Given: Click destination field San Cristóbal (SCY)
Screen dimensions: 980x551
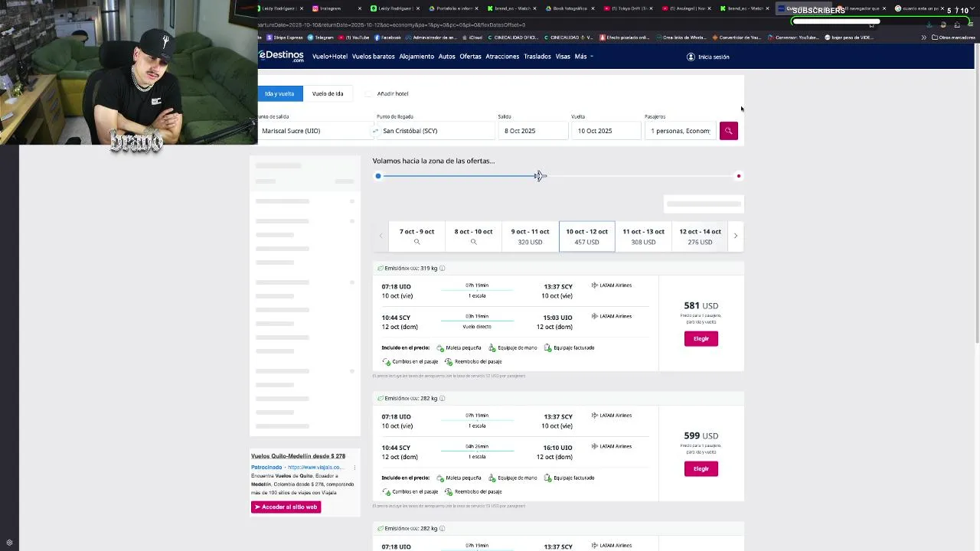Looking at the screenshot, I should 436,131.
